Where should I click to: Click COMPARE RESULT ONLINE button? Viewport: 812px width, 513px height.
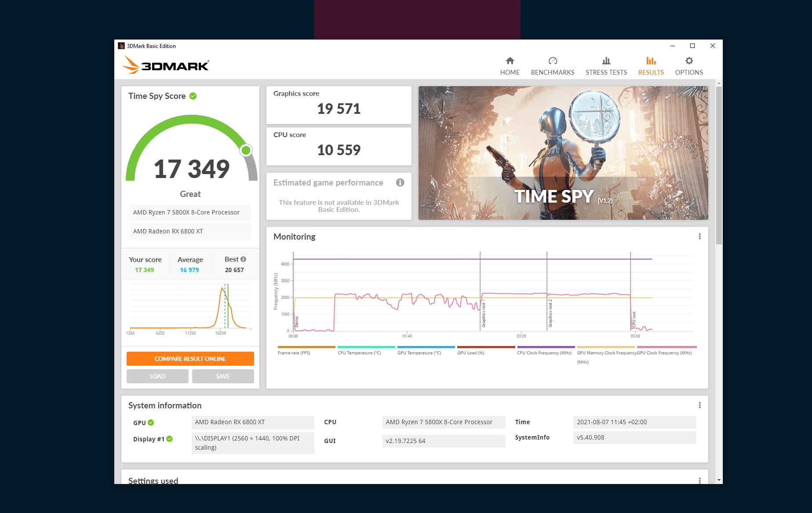190,359
